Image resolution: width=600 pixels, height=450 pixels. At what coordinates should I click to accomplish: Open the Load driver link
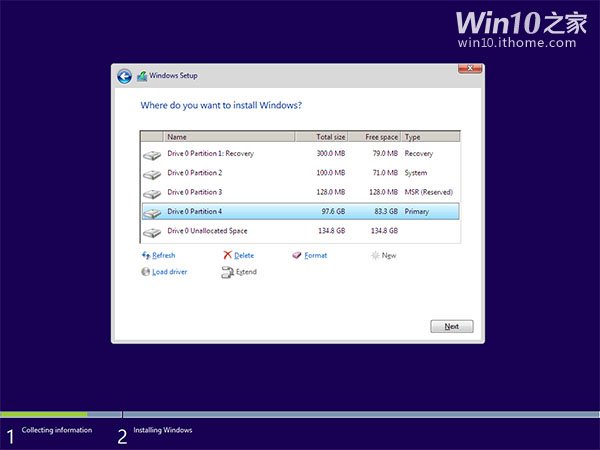[170, 272]
